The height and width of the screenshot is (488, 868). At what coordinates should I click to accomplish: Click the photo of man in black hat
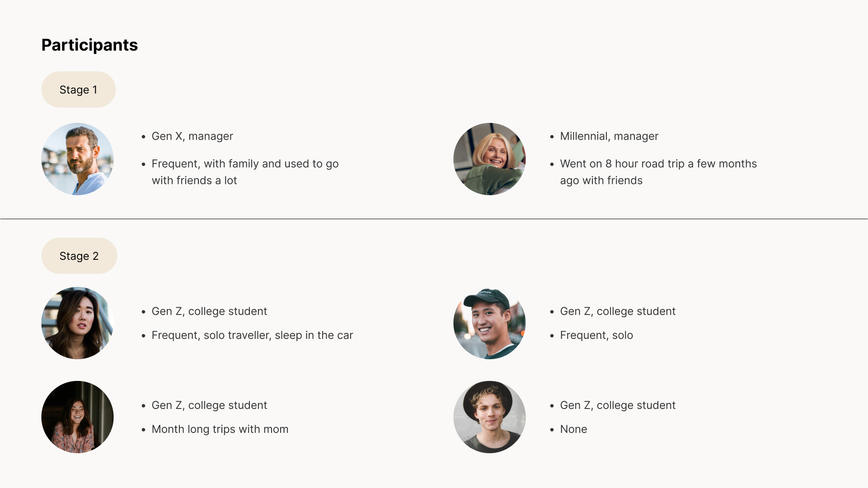489,417
